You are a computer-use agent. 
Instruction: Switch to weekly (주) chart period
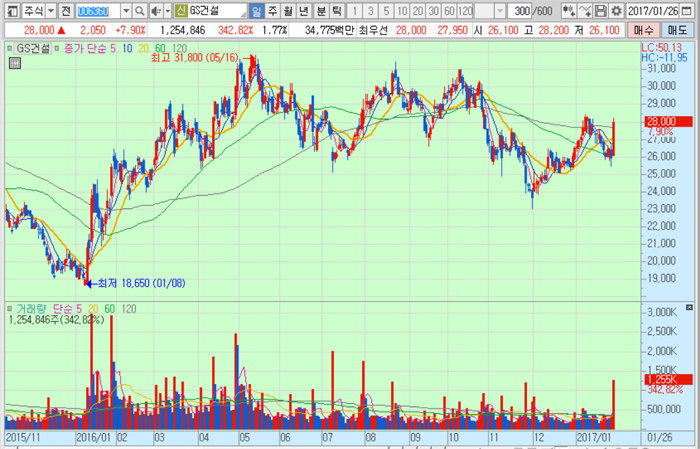tap(273, 10)
